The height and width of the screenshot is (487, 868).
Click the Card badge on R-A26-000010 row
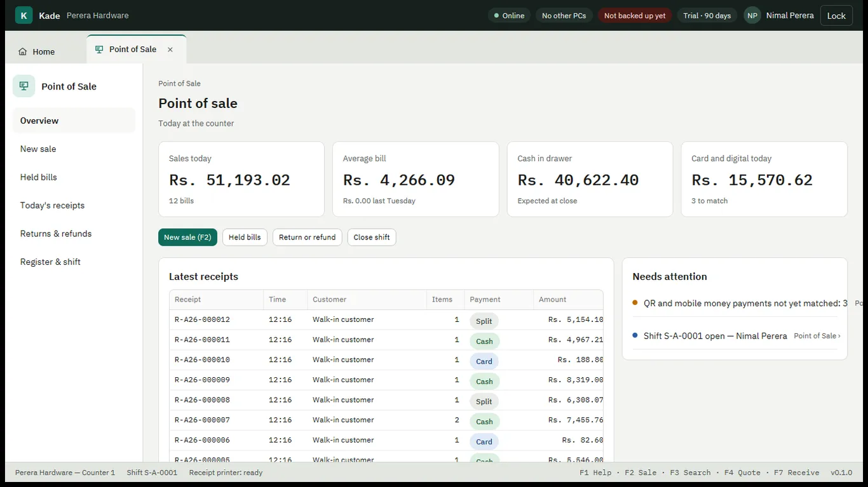(484, 361)
